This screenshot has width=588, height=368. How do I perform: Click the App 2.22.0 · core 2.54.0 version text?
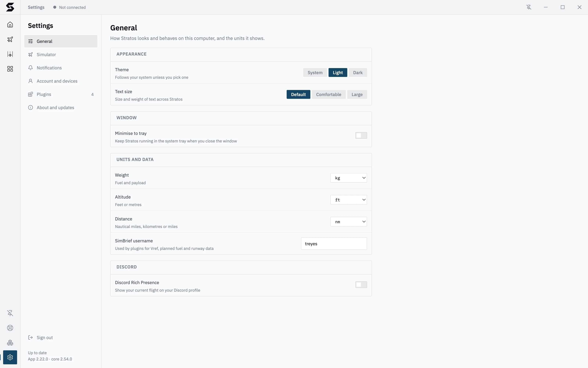[x=50, y=359]
